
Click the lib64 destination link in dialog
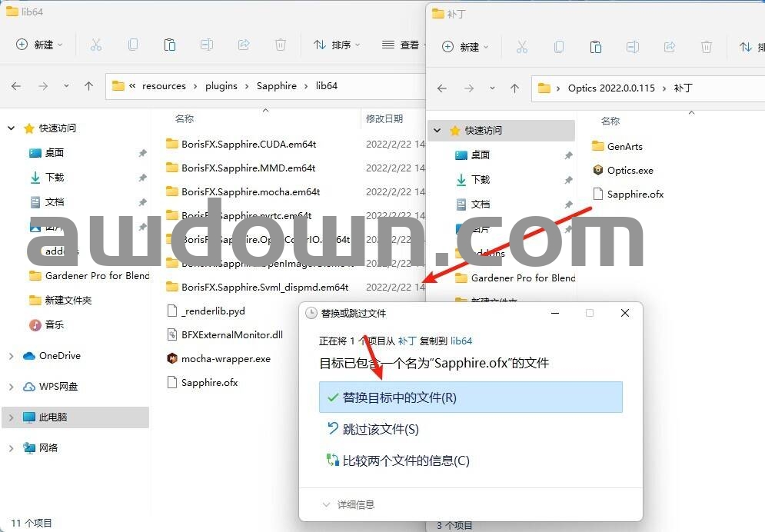click(461, 341)
